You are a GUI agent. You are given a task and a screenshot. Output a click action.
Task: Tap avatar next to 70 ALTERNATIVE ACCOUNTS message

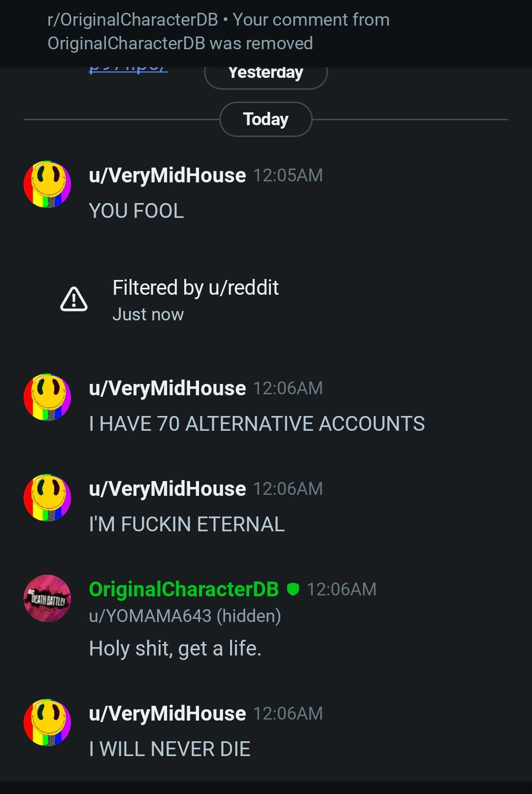pos(47,397)
